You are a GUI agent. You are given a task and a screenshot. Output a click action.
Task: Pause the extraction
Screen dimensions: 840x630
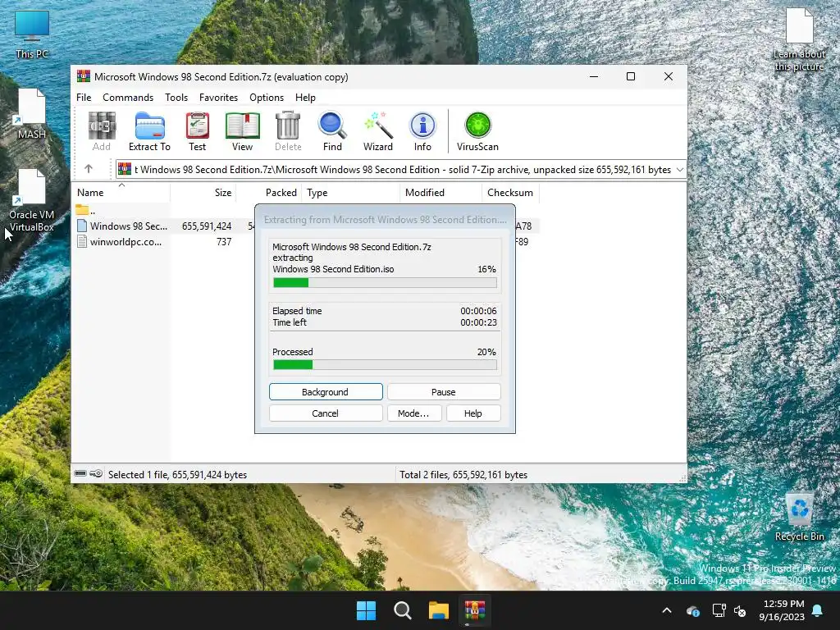pos(444,391)
